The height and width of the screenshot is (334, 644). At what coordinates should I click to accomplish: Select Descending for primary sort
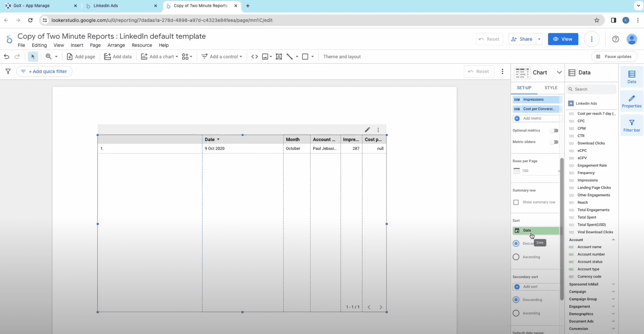516,243
